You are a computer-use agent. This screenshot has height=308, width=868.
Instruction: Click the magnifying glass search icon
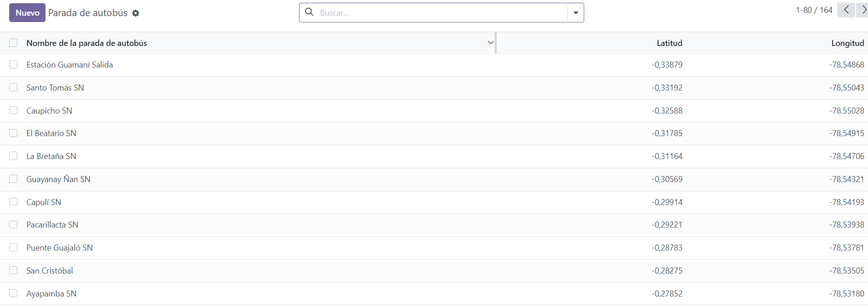pos(310,12)
